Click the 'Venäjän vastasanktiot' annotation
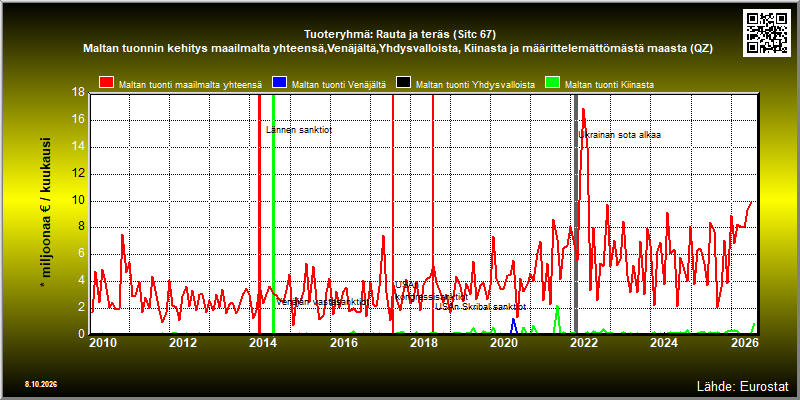Screen dimensions: 800x400 (x=322, y=302)
